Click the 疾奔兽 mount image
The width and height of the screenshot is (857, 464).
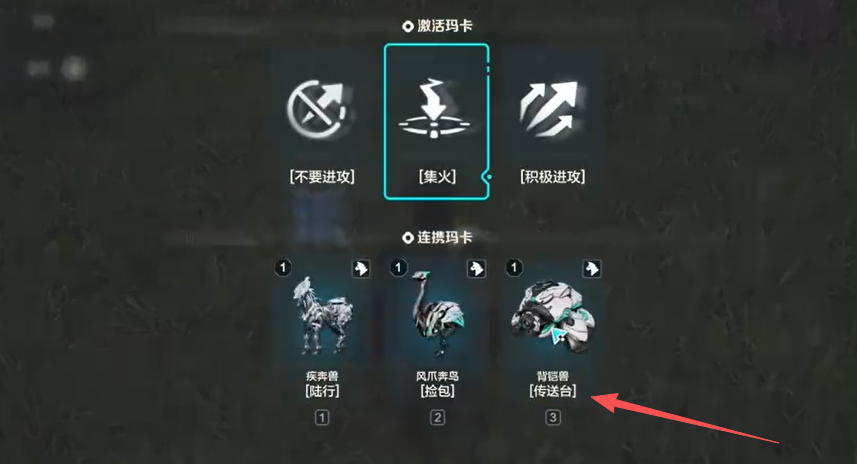322,315
